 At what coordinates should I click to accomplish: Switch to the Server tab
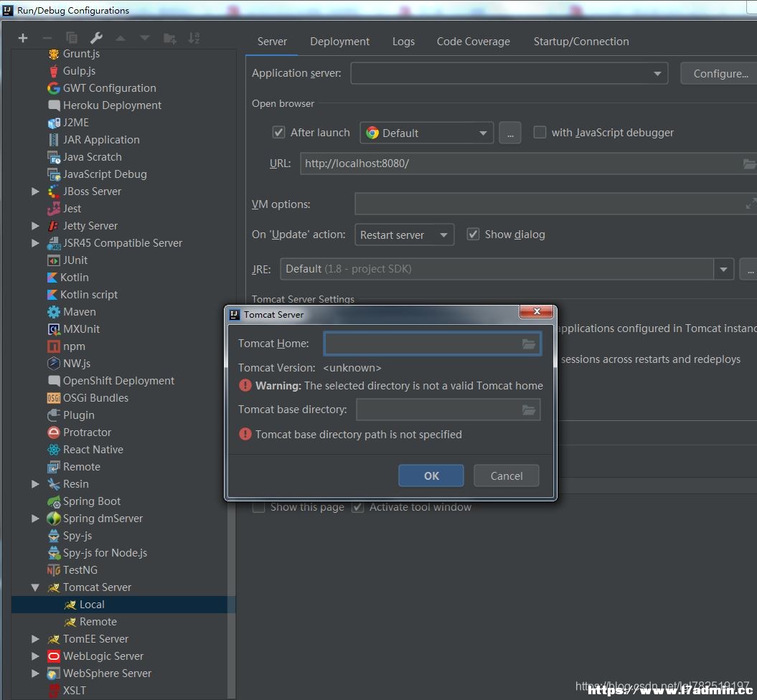272,42
